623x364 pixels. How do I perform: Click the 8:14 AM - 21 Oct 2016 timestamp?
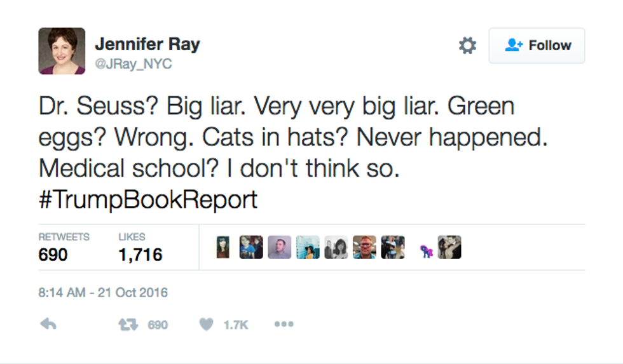103,292
